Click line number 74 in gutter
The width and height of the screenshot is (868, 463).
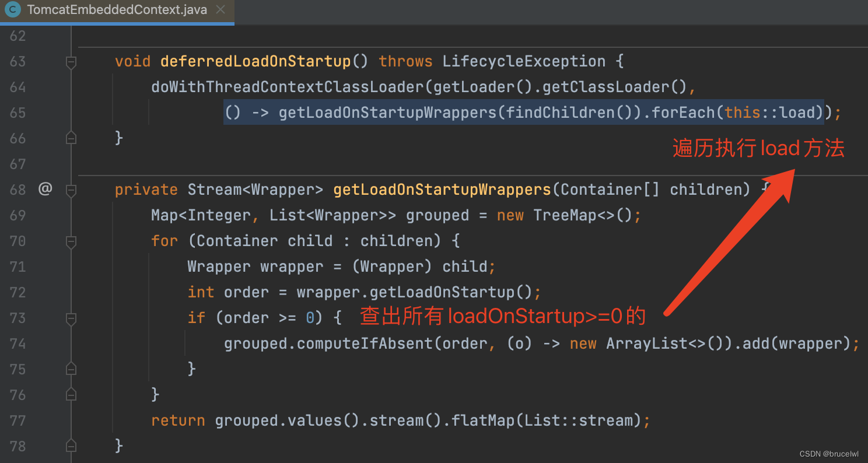[x=17, y=343]
